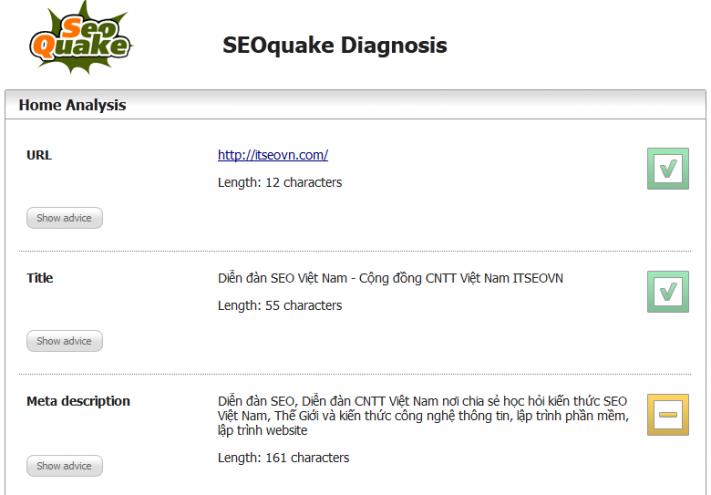The height and width of the screenshot is (495, 711).
Task: Click the dotted divider above Meta description
Action: pyautogui.click(x=356, y=375)
